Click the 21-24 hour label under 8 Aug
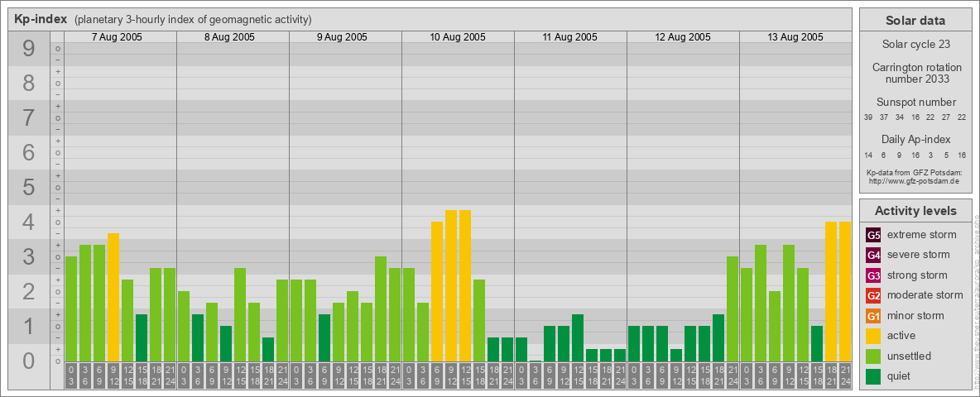The image size is (980, 397). pos(282,375)
